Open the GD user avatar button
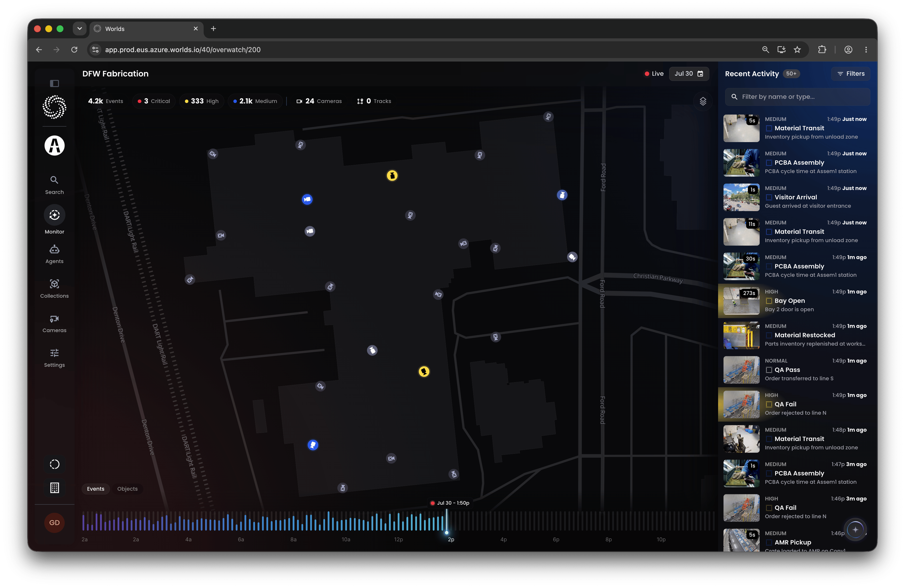Image resolution: width=905 pixels, height=588 pixels. coord(54,523)
